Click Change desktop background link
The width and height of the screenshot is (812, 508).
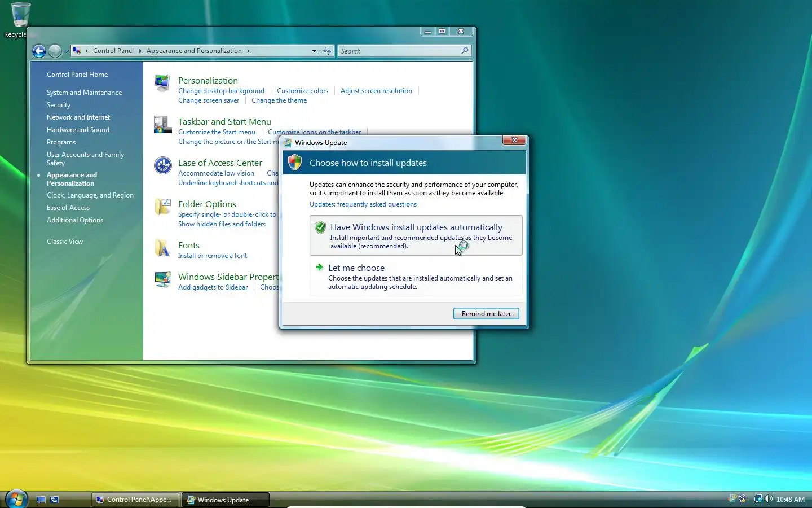[x=221, y=91]
